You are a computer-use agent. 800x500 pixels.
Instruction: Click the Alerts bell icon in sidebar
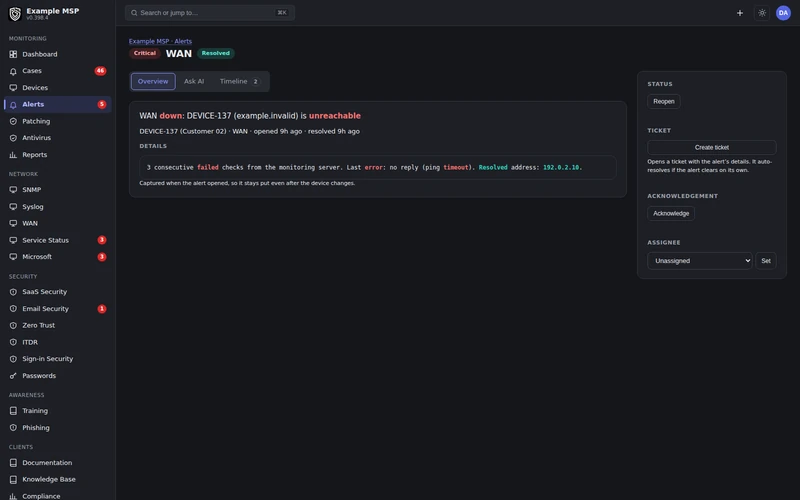pyautogui.click(x=13, y=105)
